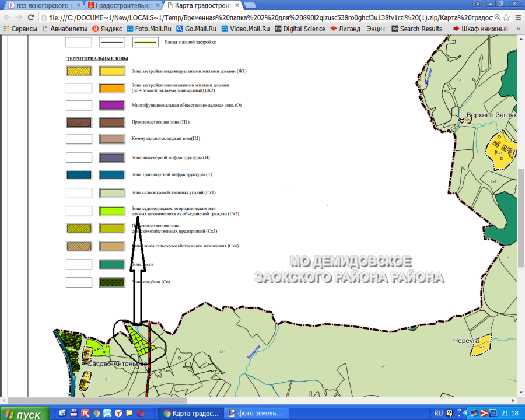Go back to the previous page
Viewport: 525px width, 420px height.
pos(8,17)
